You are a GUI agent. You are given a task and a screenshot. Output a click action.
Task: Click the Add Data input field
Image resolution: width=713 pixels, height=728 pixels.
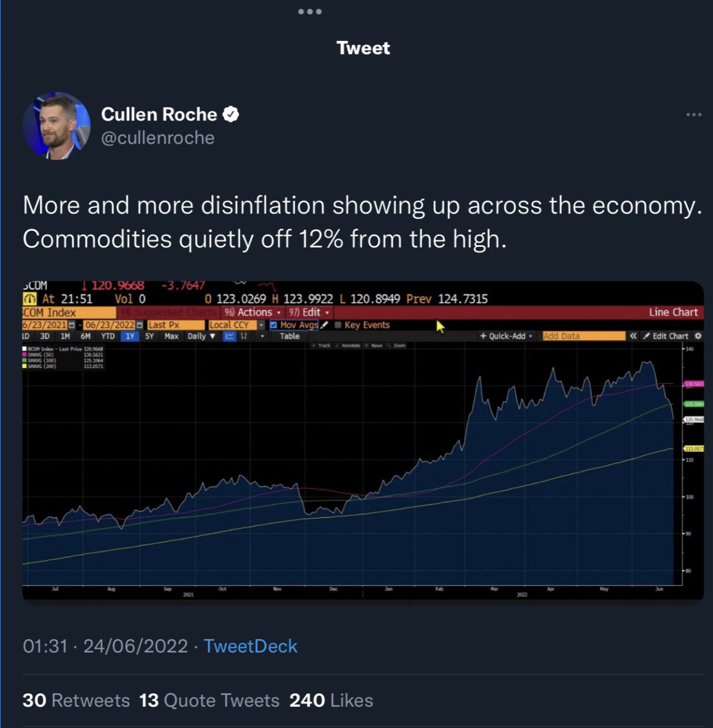tap(583, 336)
